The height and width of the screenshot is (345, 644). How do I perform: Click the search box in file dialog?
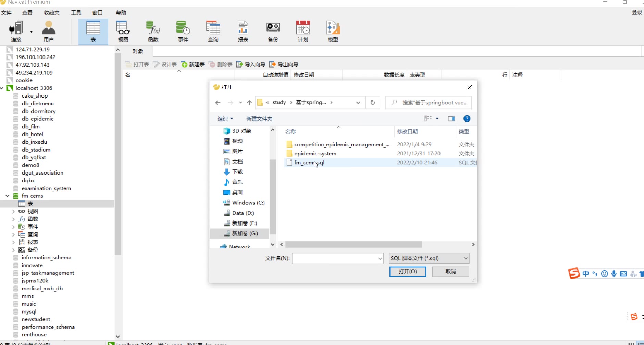tap(428, 102)
